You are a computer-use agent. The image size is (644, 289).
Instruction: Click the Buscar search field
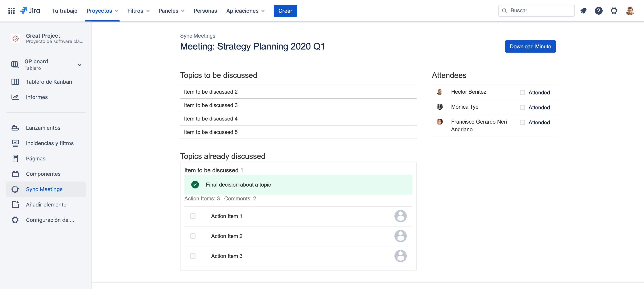click(536, 11)
